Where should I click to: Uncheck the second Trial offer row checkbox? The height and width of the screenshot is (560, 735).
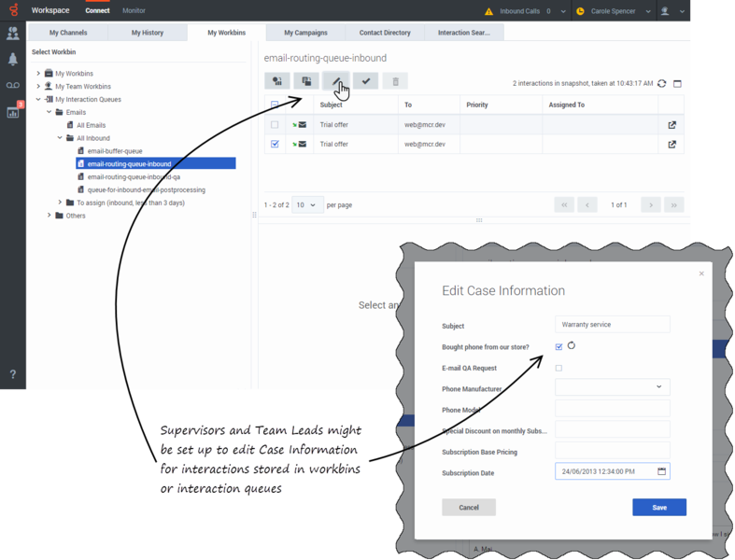tap(275, 144)
